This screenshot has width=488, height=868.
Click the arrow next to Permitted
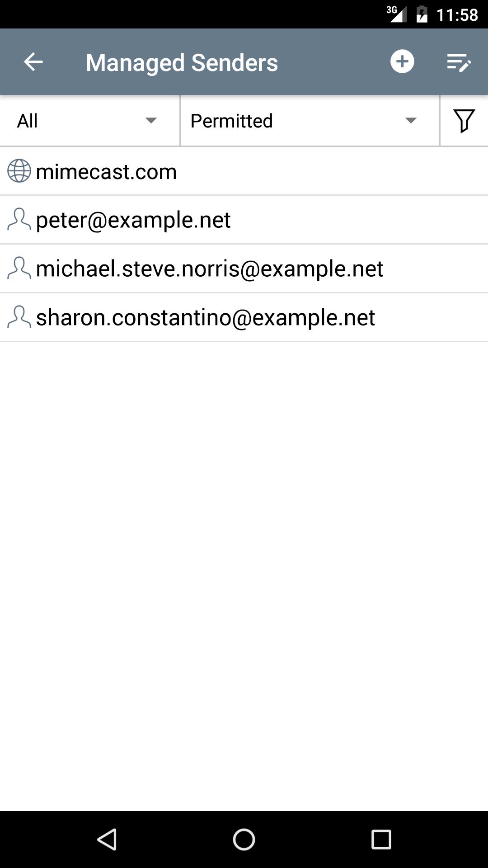(411, 121)
